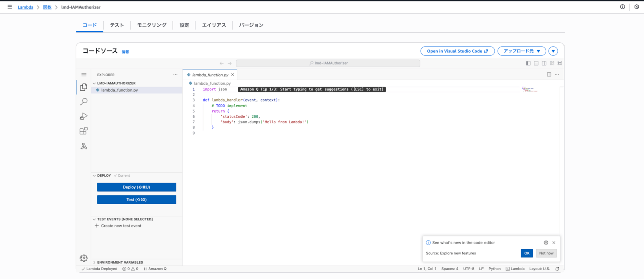Click the Manage gear icon in sidebar
Screen dimensions: 644x279
click(84, 258)
